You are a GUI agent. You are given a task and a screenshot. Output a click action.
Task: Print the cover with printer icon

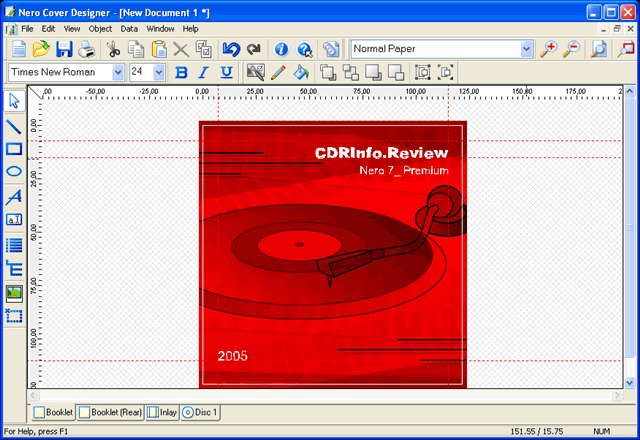click(86, 49)
